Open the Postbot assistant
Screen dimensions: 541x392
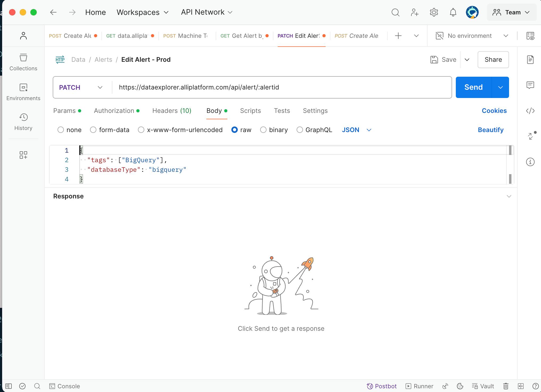click(382, 386)
